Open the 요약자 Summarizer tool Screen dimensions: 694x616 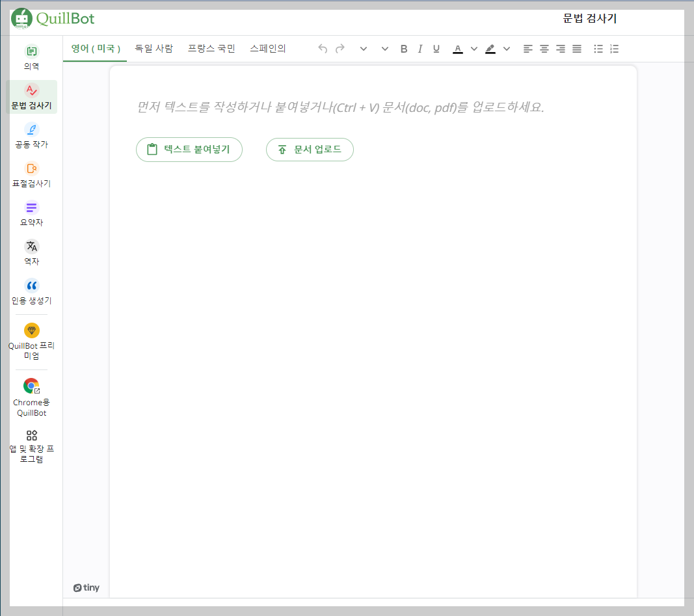(x=31, y=212)
